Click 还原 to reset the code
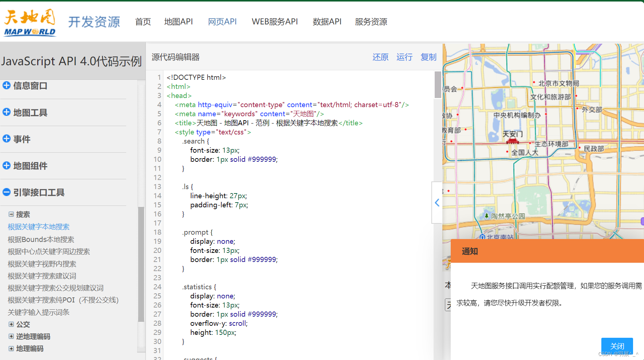644x360 pixels. coord(380,57)
